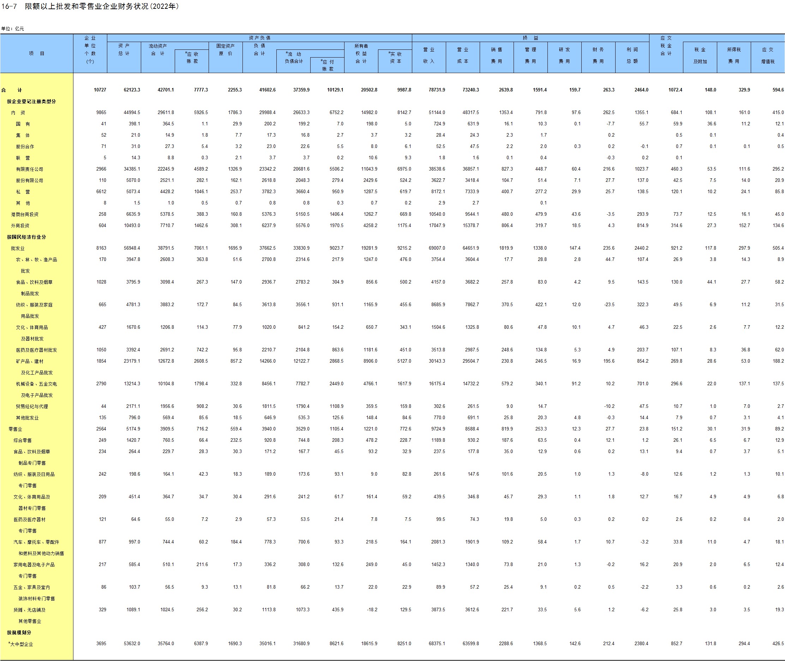
Task: Select the 集体 row label
Action: tap(23, 135)
